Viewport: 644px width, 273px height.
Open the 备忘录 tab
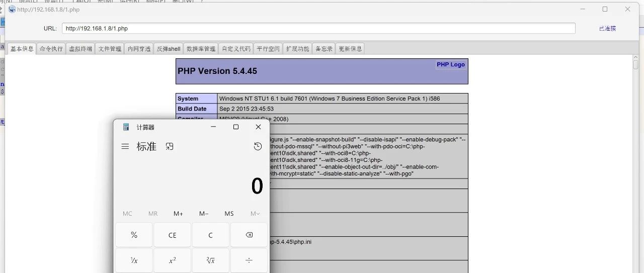324,49
